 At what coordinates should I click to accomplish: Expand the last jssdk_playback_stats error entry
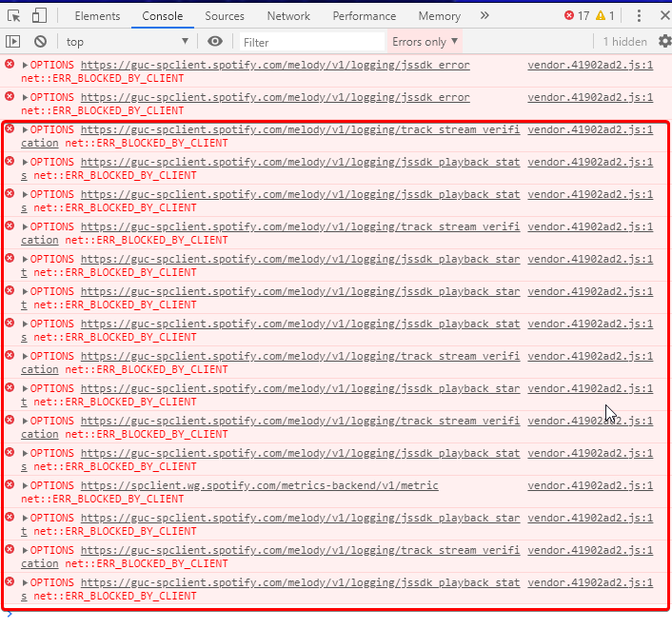25,582
